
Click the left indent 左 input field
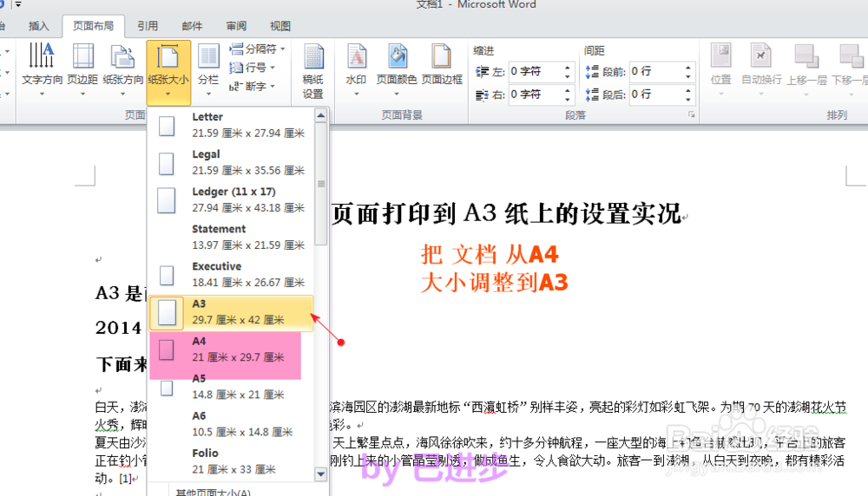tap(536, 71)
